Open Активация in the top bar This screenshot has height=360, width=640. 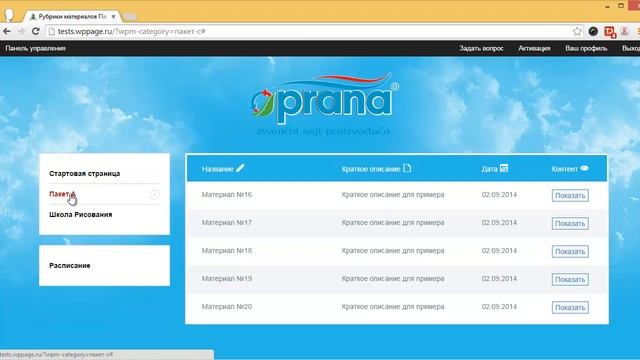[x=534, y=48]
